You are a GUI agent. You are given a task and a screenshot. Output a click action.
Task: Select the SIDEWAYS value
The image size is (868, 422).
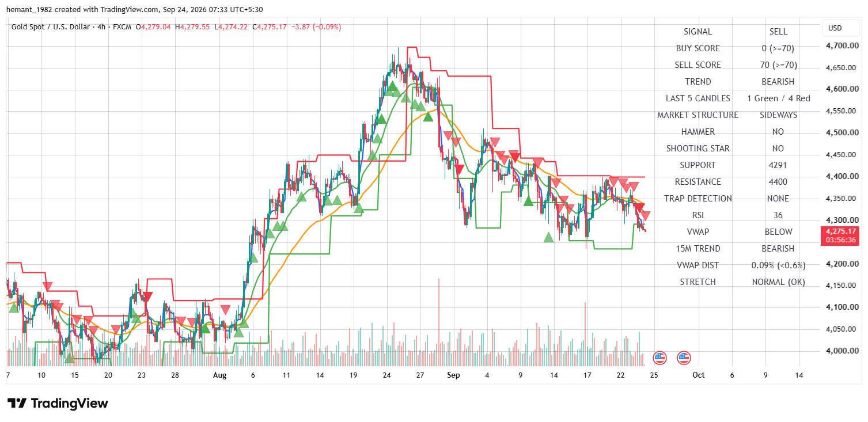click(x=778, y=115)
